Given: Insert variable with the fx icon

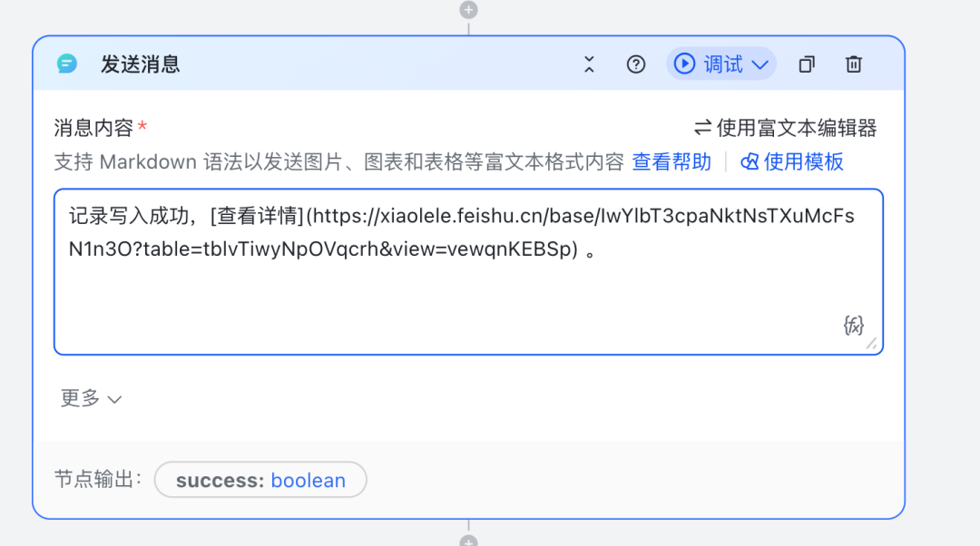Looking at the screenshot, I should pyautogui.click(x=853, y=325).
